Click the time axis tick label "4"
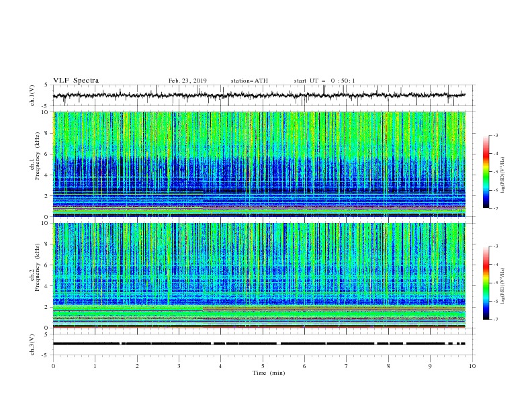 coord(220,366)
